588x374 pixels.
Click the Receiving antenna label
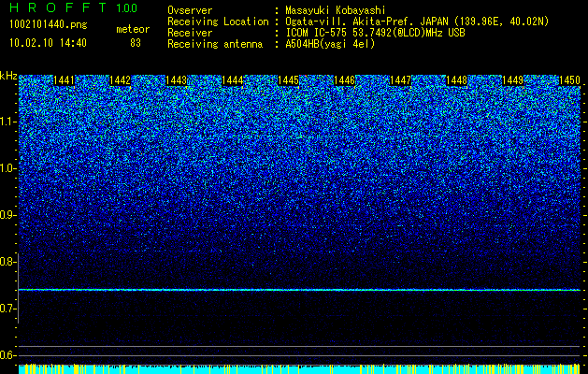[215, 44]
